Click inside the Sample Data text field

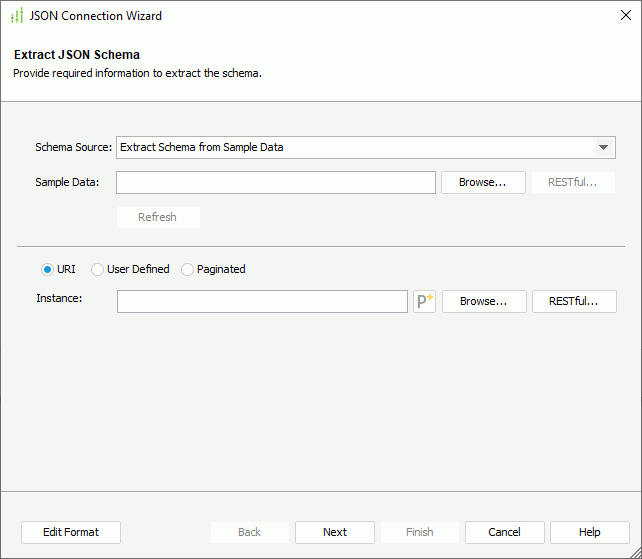click(x=276, y=182)
